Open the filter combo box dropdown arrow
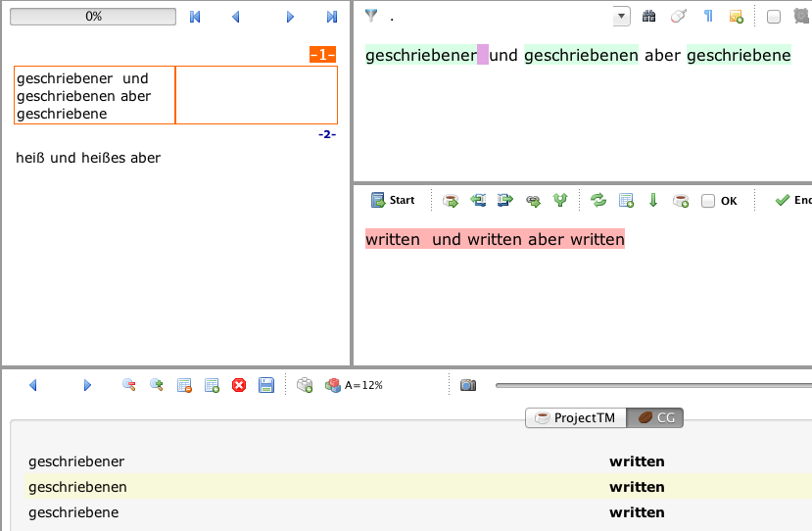This screenshot has width=812, height=531. click(x=622, y=16)
